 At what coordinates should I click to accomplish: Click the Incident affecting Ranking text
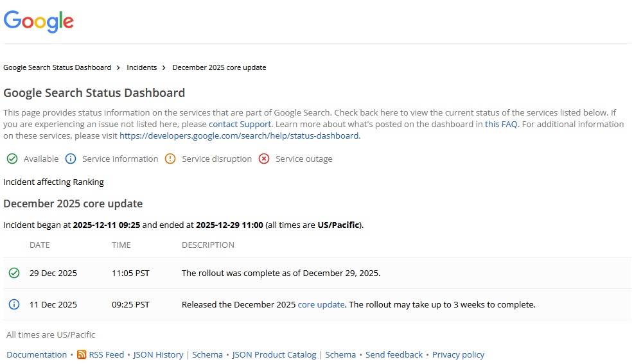[53, 182]
